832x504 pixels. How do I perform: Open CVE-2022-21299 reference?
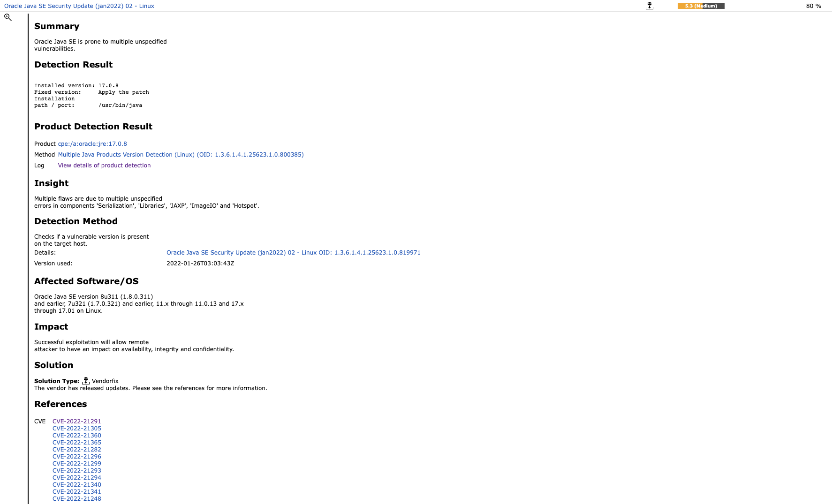point(77,464)
